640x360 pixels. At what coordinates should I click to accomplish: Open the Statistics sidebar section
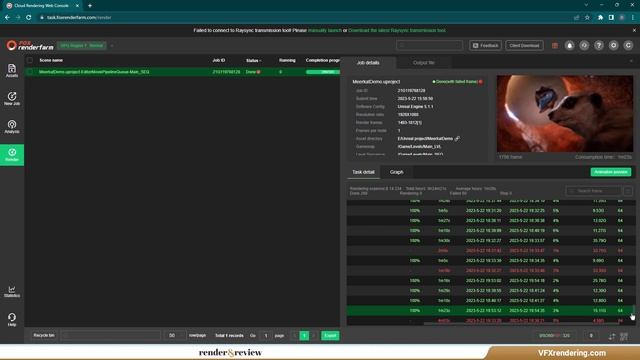coord(12,291)
